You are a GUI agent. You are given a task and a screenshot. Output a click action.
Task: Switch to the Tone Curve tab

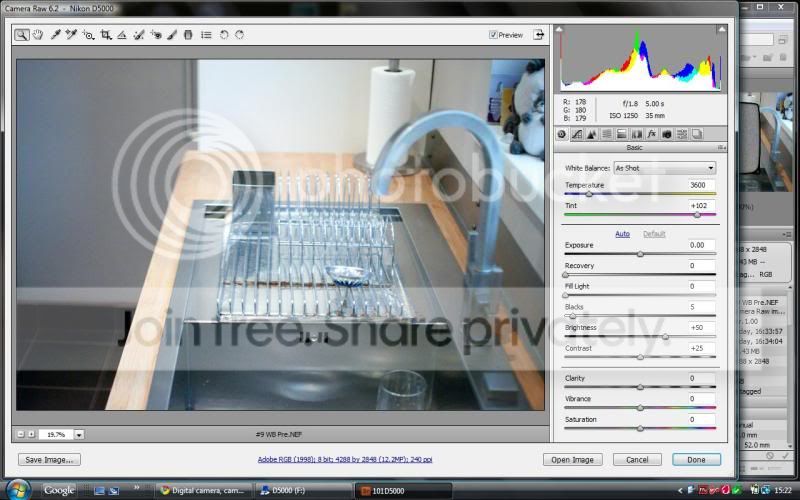tap(577, 134)
